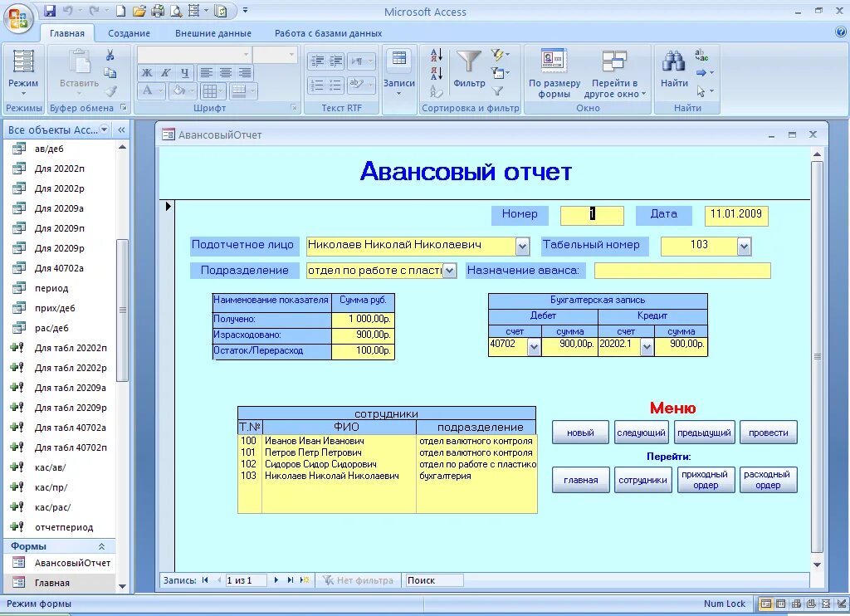This screenshot has width=850, height=616.
Task: Sort ascending А-Я icon
Action: click(437, 55)
